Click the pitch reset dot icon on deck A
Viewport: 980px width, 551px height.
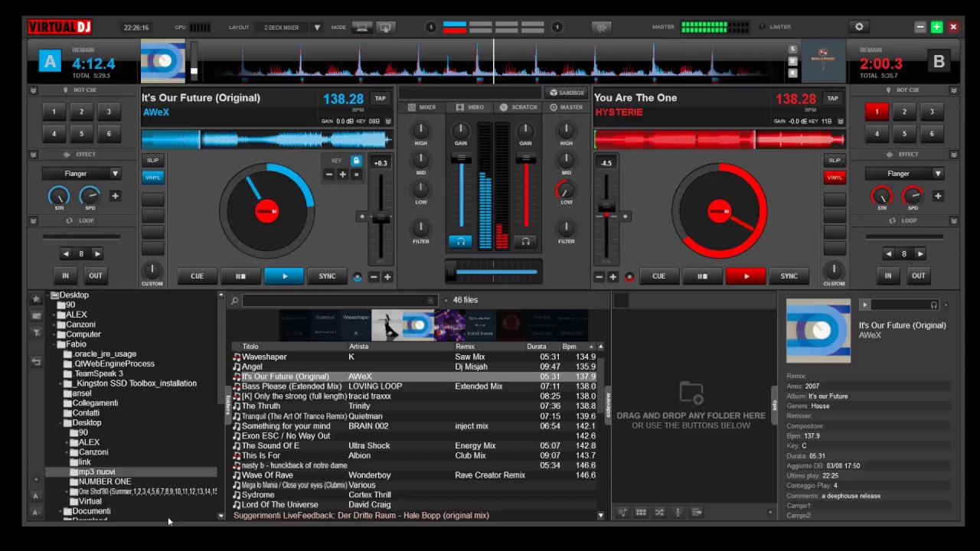point(361,217)
